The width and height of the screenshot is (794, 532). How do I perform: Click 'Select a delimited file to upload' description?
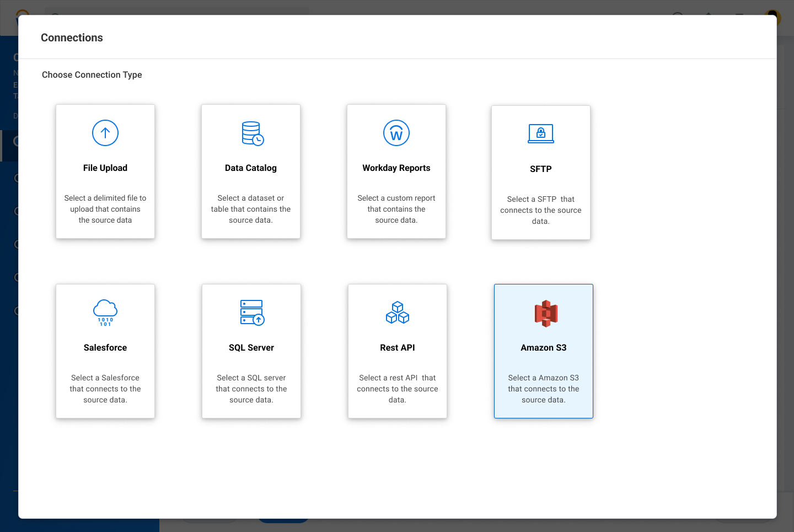[x=105, y=209]
